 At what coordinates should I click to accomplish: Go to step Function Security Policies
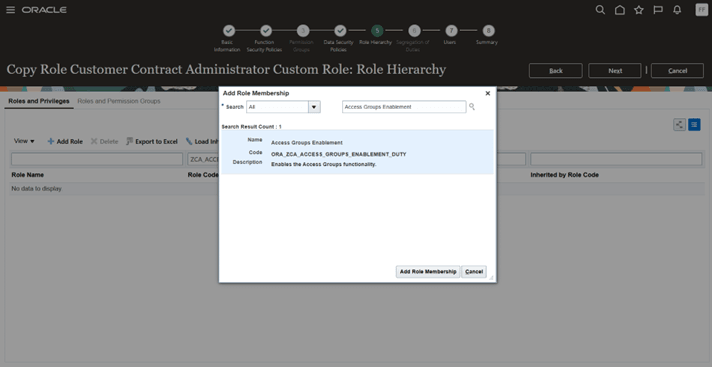pos(266,31)
